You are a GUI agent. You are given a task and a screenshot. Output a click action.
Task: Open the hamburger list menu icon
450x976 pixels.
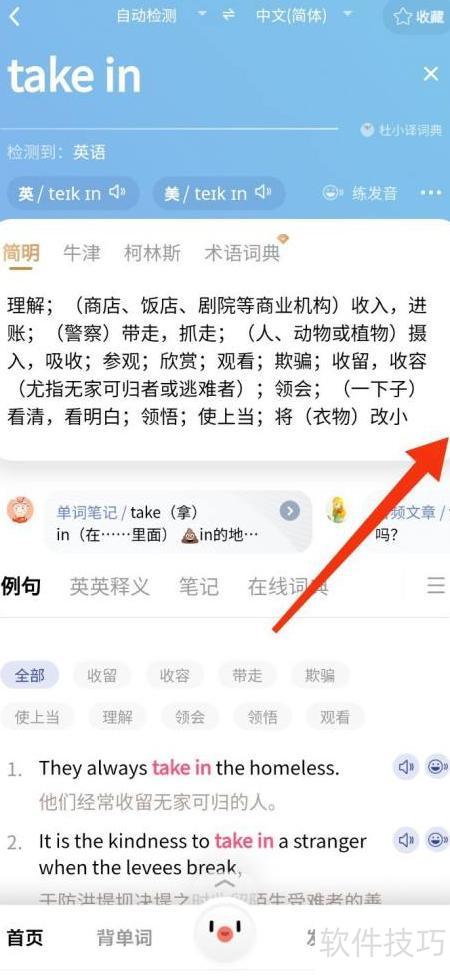(x=436, y=586)
